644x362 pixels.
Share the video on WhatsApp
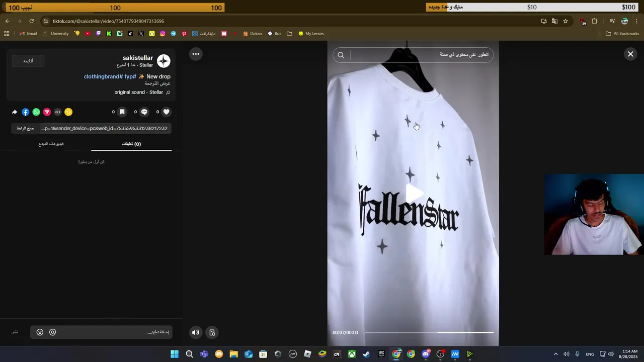pos(36,112)
